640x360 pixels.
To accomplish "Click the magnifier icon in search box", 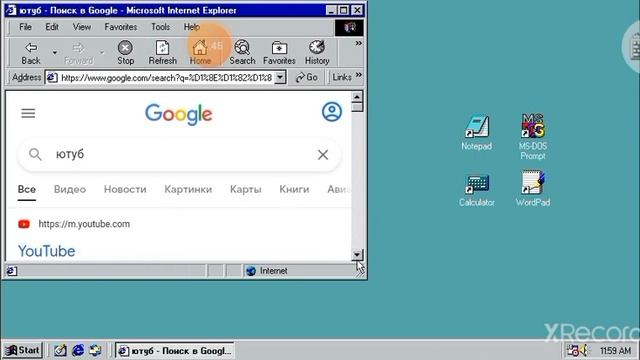I will tap(35, 154).
